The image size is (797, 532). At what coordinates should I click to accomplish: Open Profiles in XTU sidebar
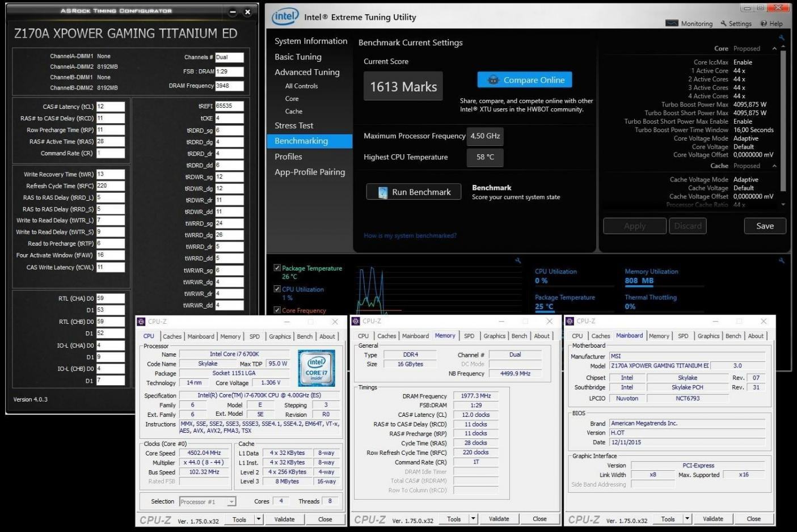288,157
